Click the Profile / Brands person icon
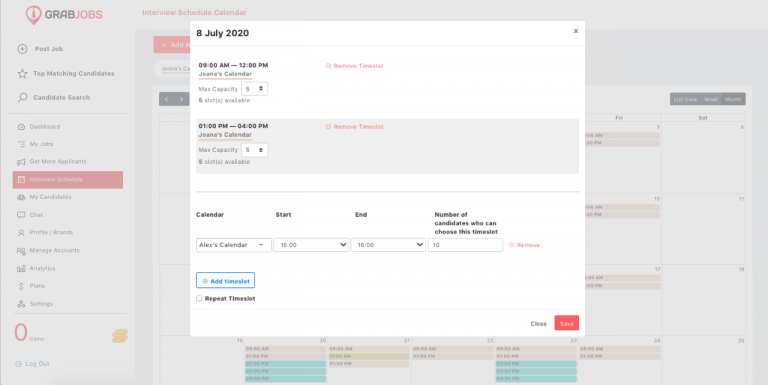 click(21, 233)
